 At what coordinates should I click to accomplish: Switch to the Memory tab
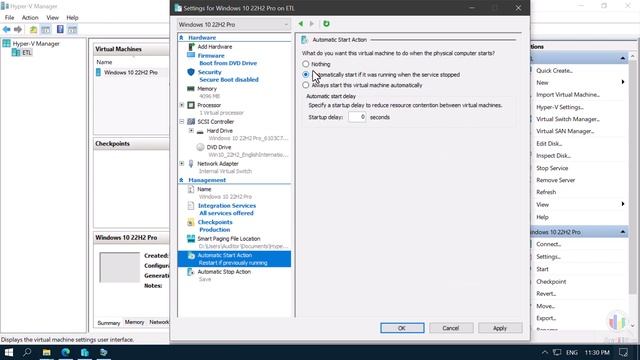coord(134,322)
